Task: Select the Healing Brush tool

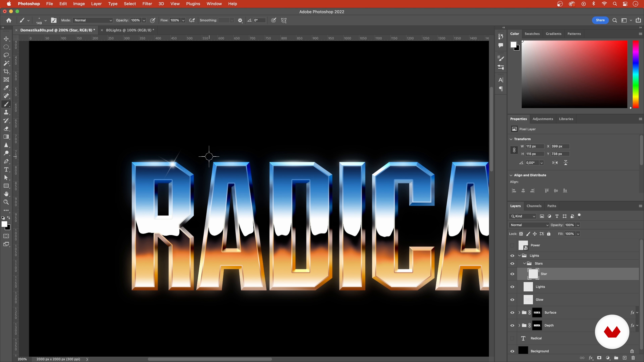Action: 6,96
